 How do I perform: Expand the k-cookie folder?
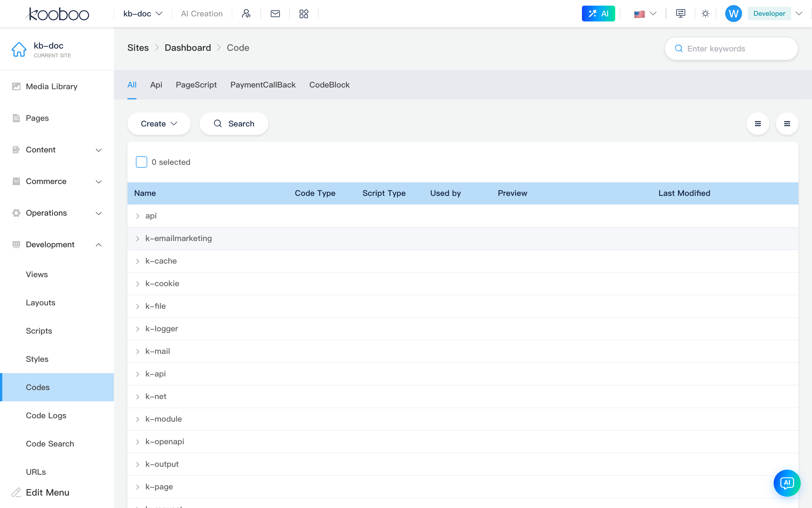tap(138, 284)
